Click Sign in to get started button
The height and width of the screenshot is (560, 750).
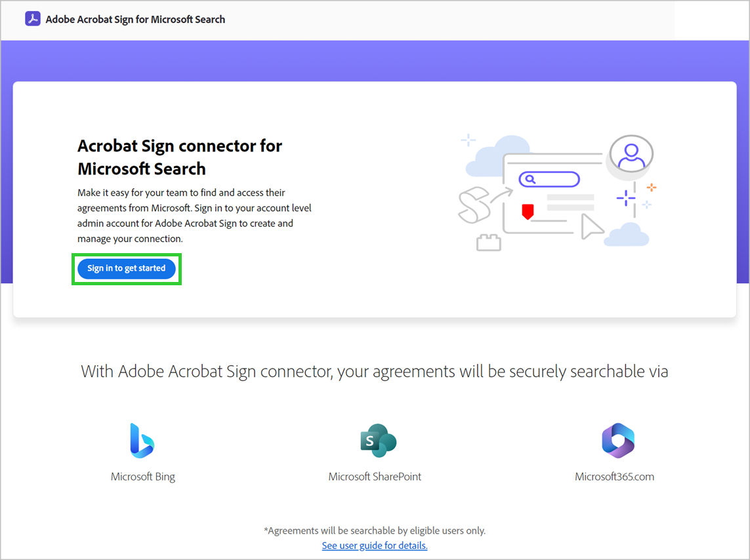pos(126,269)
